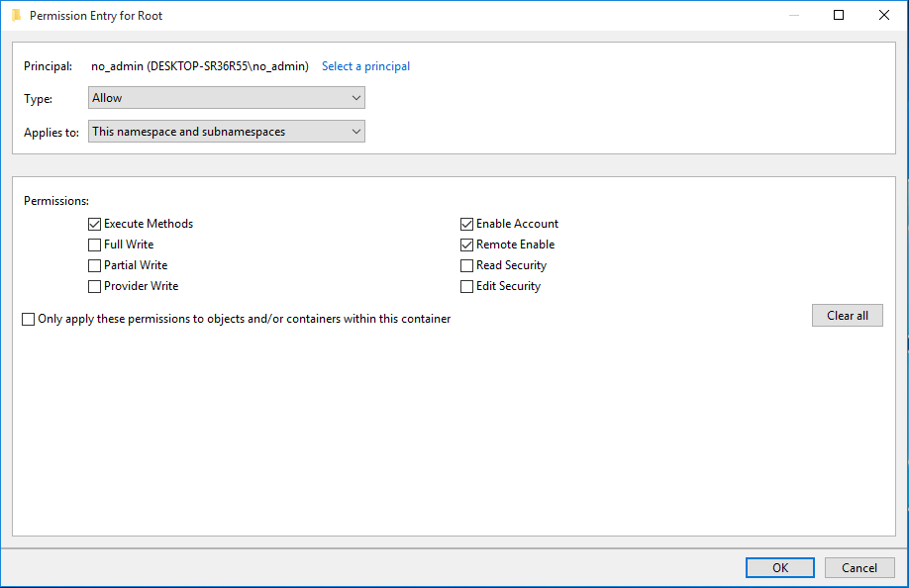909x588 pixels.
Task: Enable the Read Security permission
Action: click(466, 266)
